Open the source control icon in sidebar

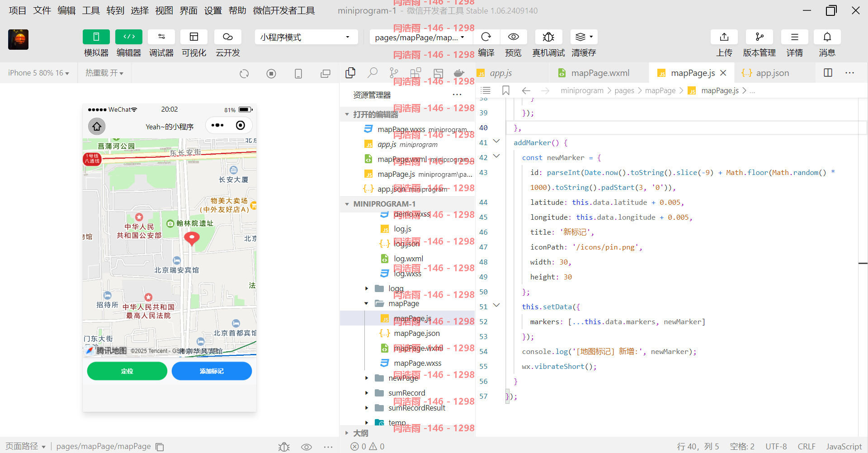394,73
